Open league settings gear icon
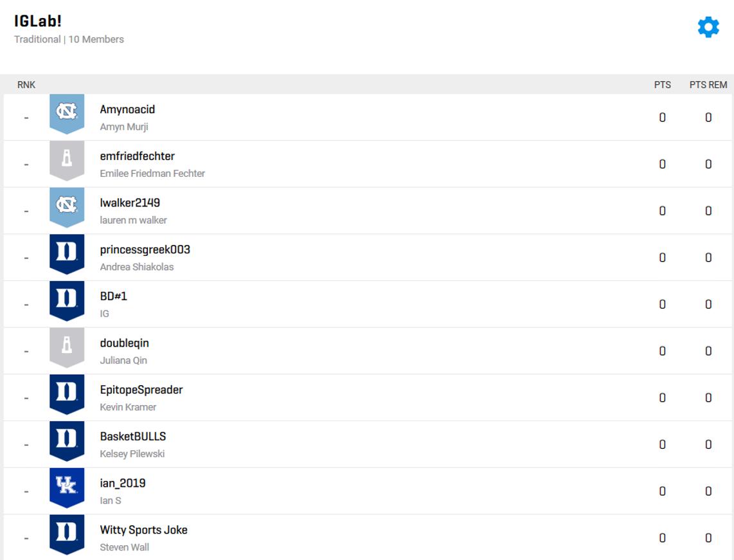The width and height of the screenshot is (734, 560). coord(708,27)
